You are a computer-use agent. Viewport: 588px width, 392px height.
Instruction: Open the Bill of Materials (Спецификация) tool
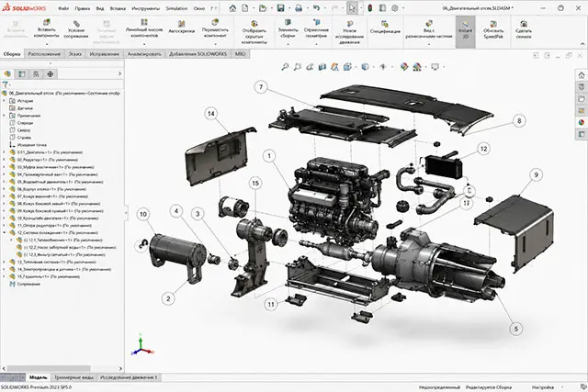385,28
